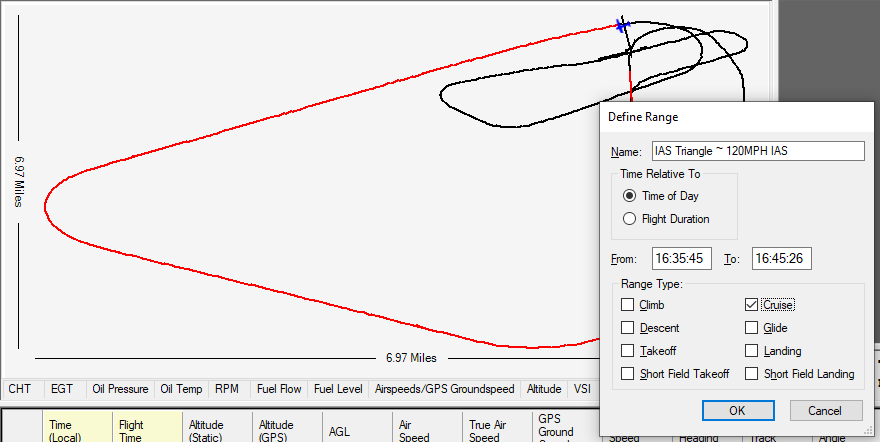880x442 pixels.
Task: Switch to the EGT graph tab
Action: pyautogui.click(x=62, y=389)
